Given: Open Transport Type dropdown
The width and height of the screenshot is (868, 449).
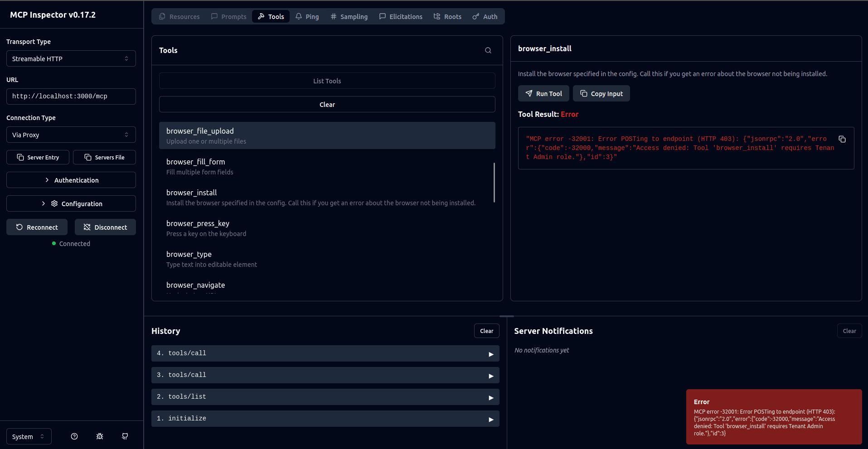Looking at the screenshot, I should tap(71, 58).
